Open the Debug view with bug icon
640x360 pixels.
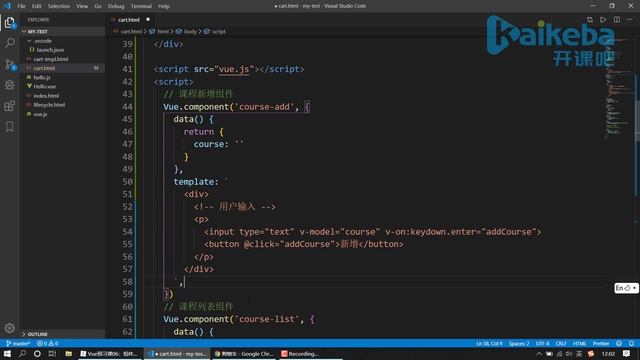[x=9, y=84]
